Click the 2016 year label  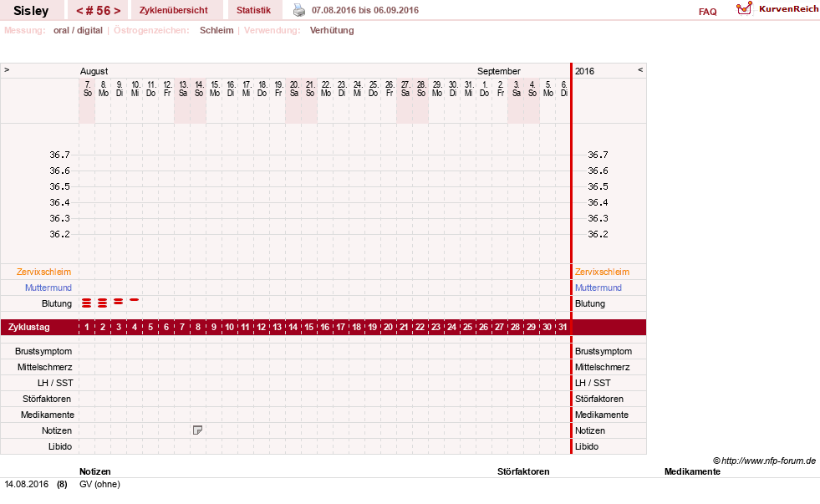pyautogui.click(x=584, y=71)
